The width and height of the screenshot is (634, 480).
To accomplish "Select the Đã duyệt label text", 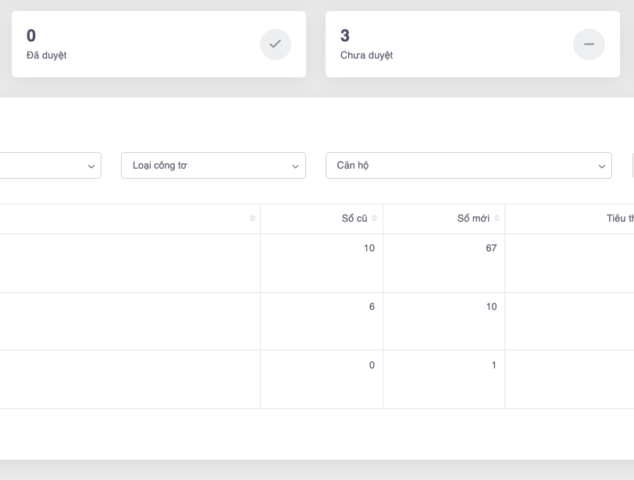I will coord(46,56).
